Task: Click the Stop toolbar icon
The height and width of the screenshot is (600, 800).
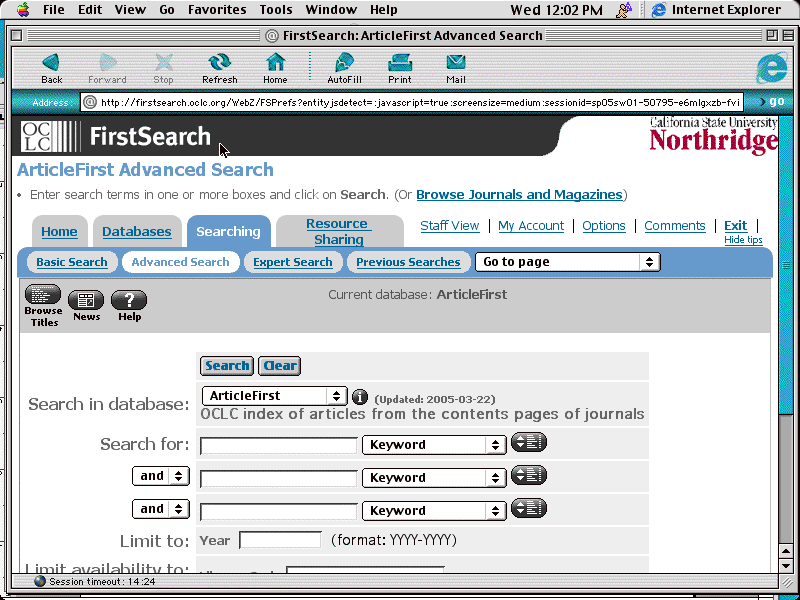Action: coord(163,68)
